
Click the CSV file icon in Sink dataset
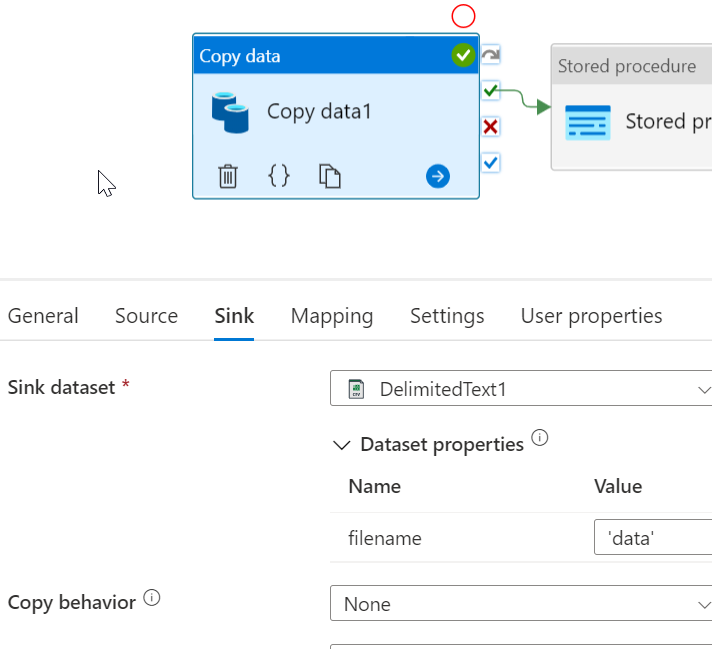point(356,389)
